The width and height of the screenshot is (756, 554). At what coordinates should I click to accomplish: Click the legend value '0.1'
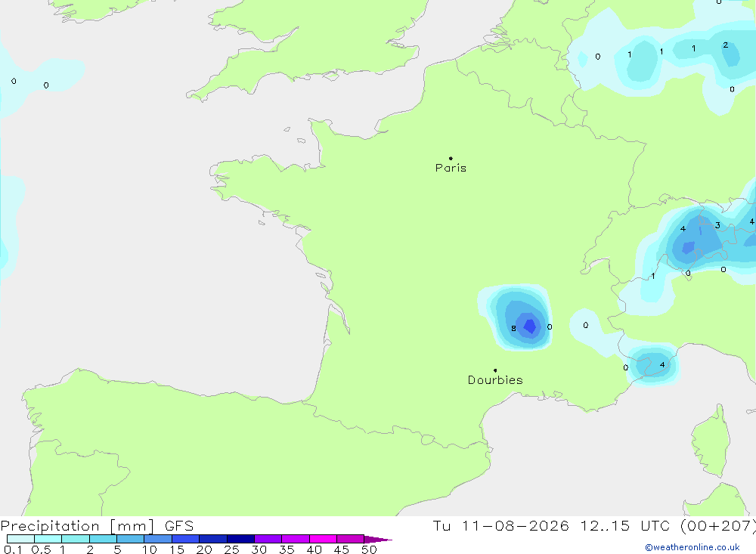coord(13,549)
